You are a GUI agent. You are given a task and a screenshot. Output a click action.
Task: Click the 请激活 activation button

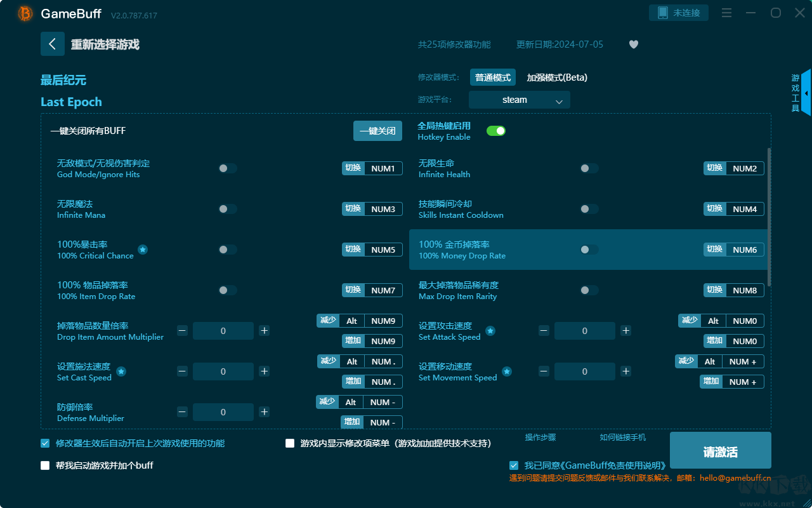[721, 451]
